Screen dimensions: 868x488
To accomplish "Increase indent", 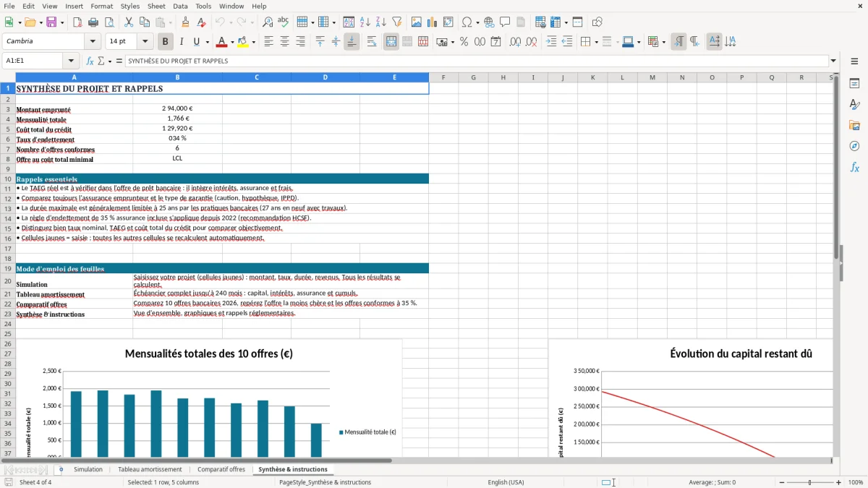I will tap(551, 42).
